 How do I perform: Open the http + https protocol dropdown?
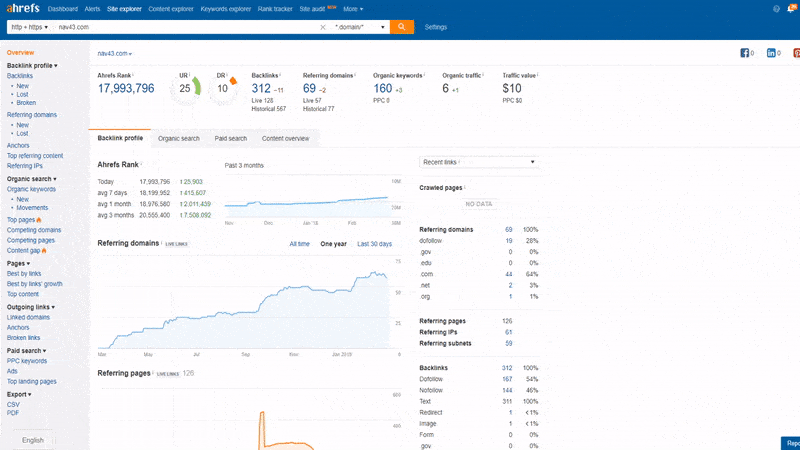click(29, 27)
